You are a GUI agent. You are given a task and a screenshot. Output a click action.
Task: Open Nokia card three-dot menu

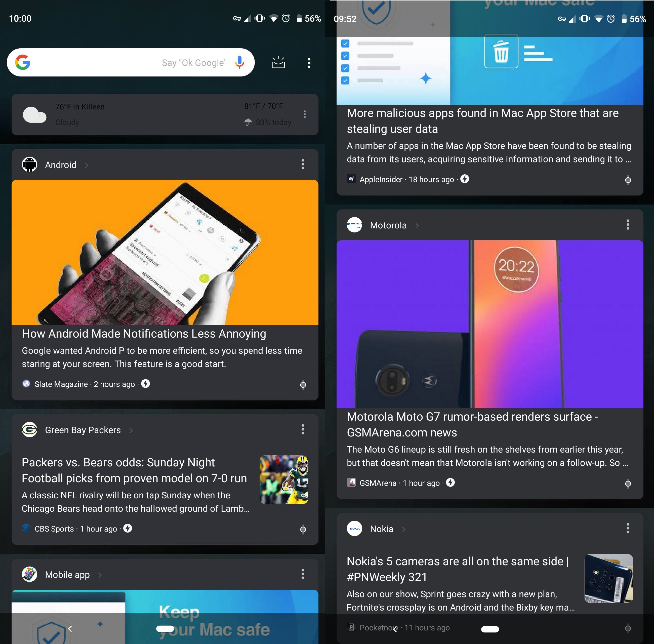(628, 528)
